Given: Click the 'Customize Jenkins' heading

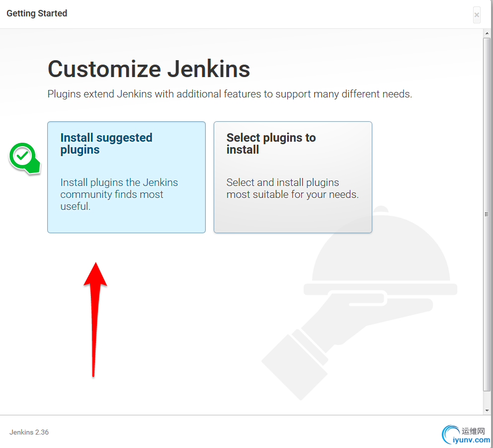Looking at the screenshot, I should pos(149,69).
